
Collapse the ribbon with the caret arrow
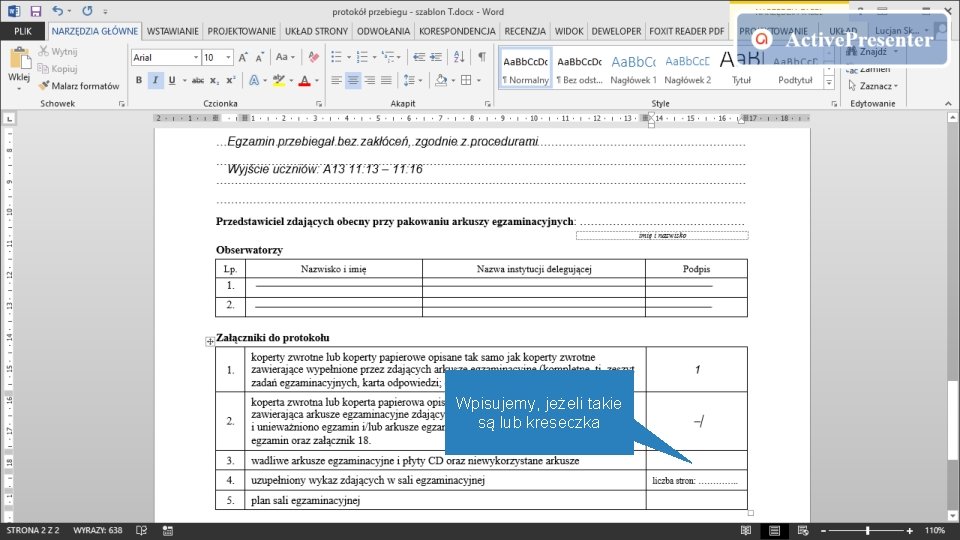pyautogui.click(x=948, y=104)
